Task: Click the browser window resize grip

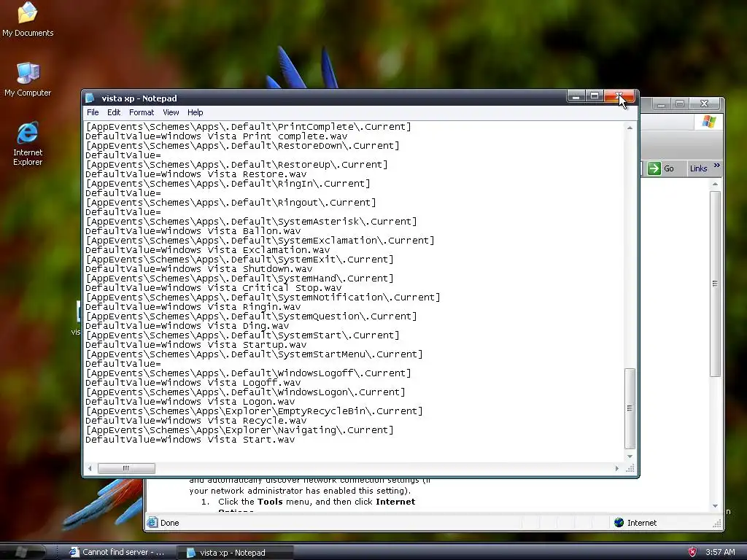Action: click(717, 524)
